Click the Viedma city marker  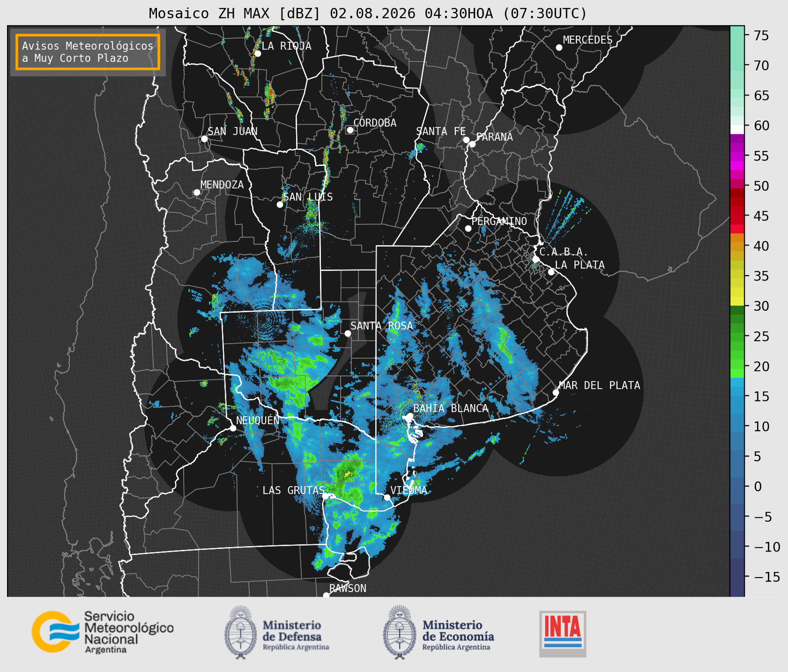[x=387, y=497]
